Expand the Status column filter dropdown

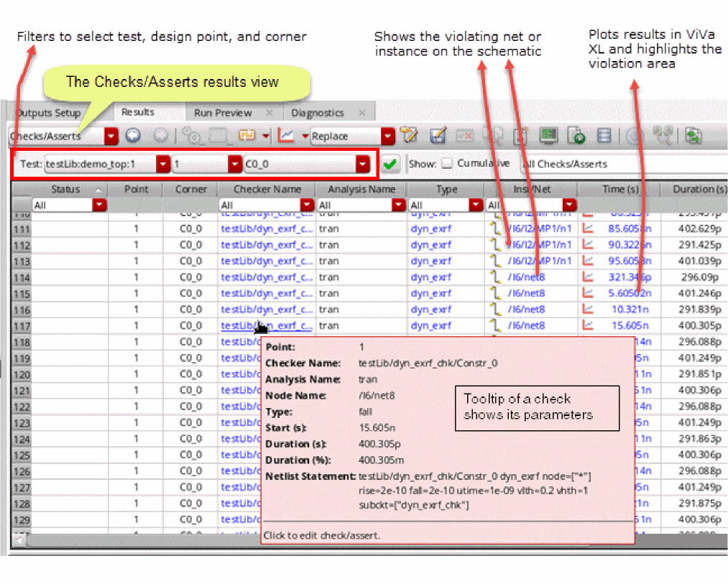99,205
